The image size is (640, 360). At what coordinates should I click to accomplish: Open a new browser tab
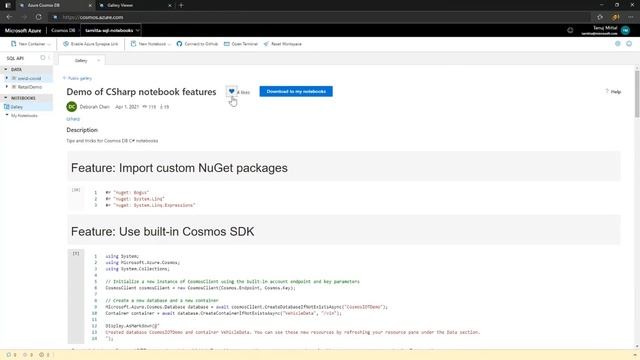(181, 5)
